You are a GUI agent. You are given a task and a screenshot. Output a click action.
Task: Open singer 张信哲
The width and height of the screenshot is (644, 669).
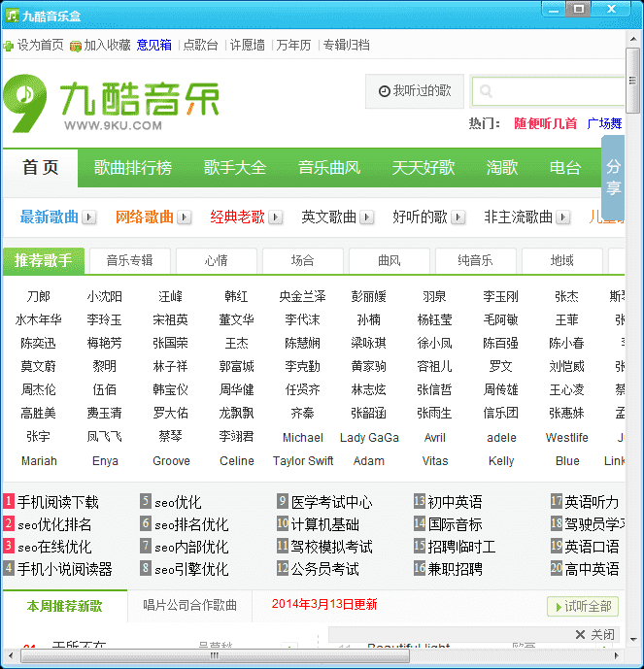[434, 389]
